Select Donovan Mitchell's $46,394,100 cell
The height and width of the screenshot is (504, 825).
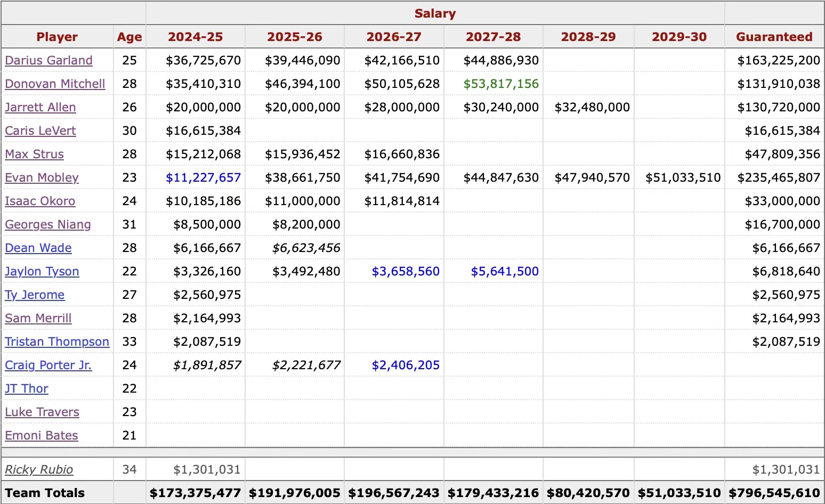point(295,84)
